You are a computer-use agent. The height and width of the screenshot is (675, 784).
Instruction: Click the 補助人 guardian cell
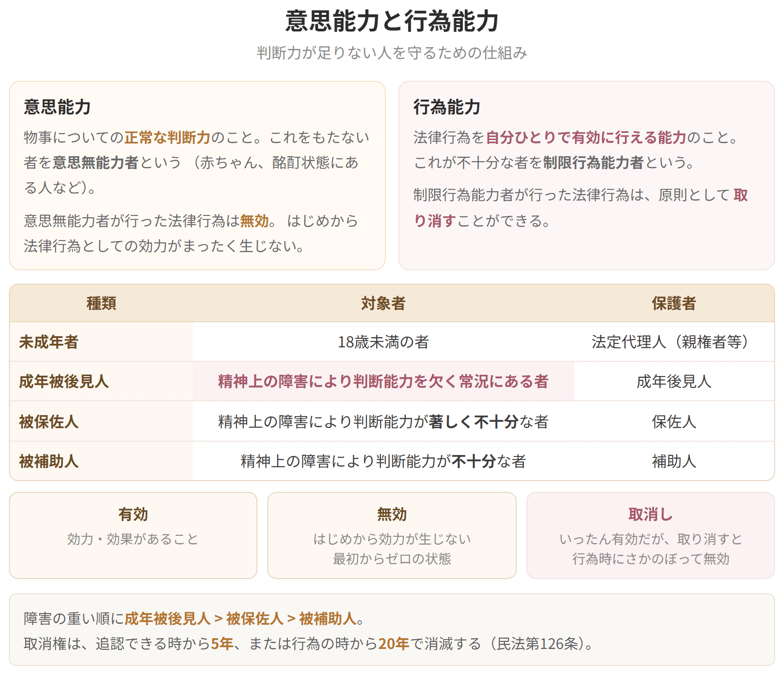pyautogui.click(x=674, y=461)
